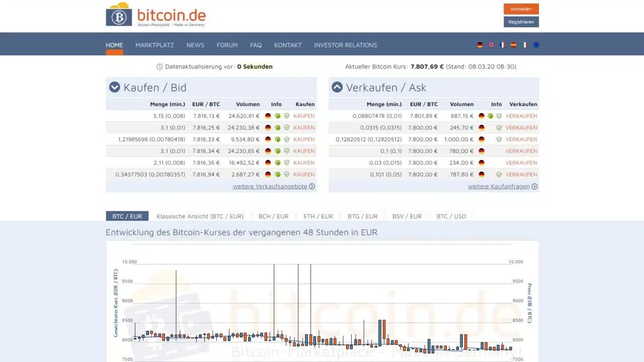Show the Klassische Ansicht (BTC / EUR) tab
Viewport: 644px width, 362px height.
pos(200,216)
